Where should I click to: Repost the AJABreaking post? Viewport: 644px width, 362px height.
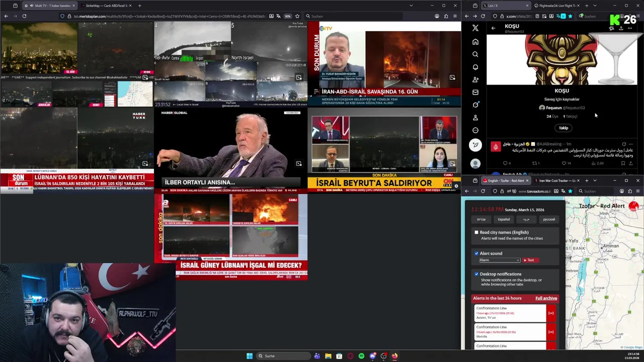535,163
